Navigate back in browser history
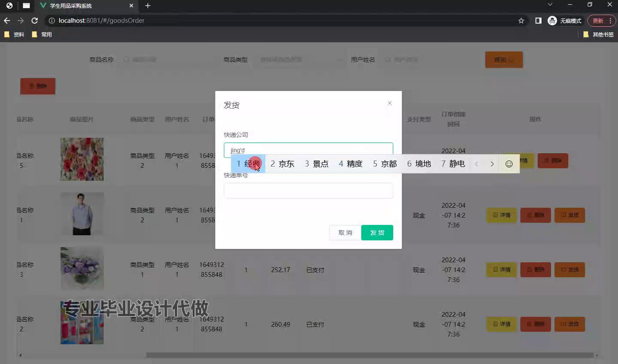This screenshot has height=364, width=618. 7,21
